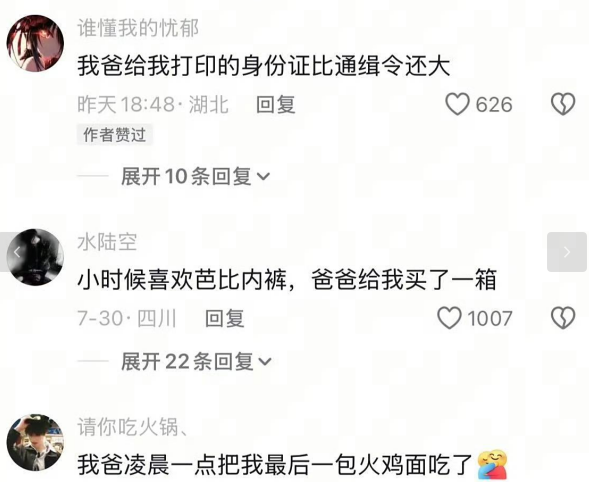Screen dimensions: 589x482
Task: Expand 展开10条回复 replies
Action: (195, 176)
